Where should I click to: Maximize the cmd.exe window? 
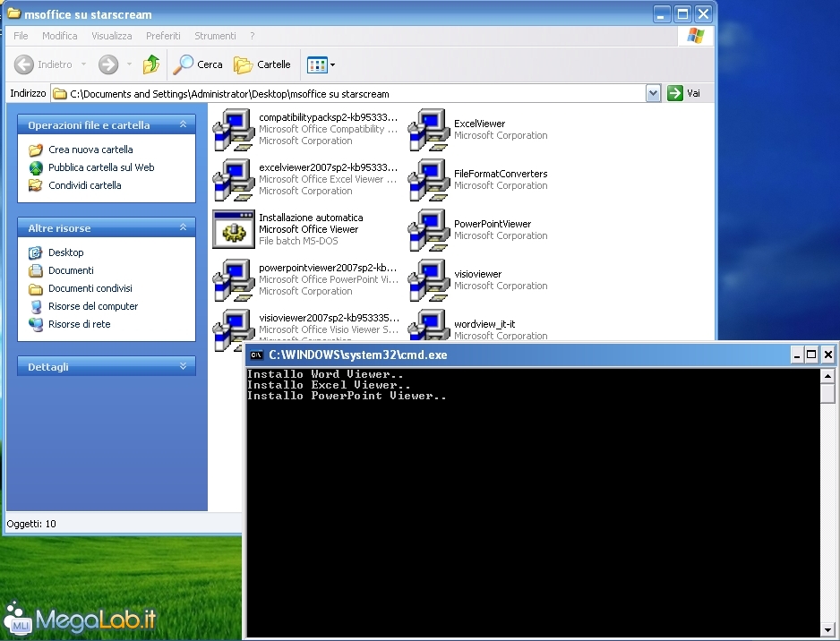click(x=811, y=355)
